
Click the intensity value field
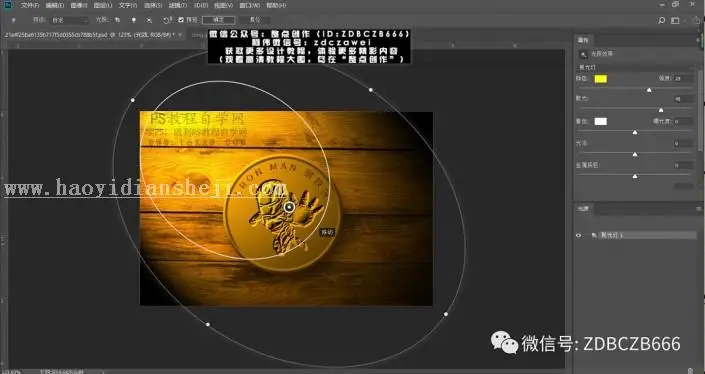click(683, 79)
